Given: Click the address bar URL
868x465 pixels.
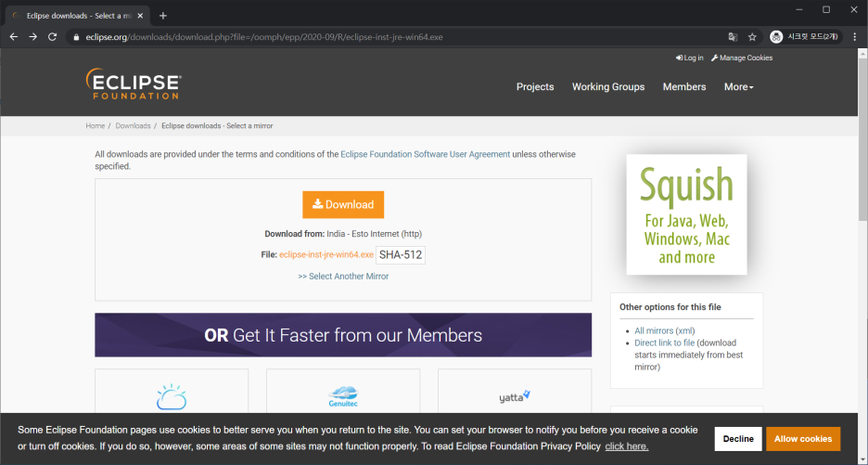Looking at the screenshot, I should point(264,37).
